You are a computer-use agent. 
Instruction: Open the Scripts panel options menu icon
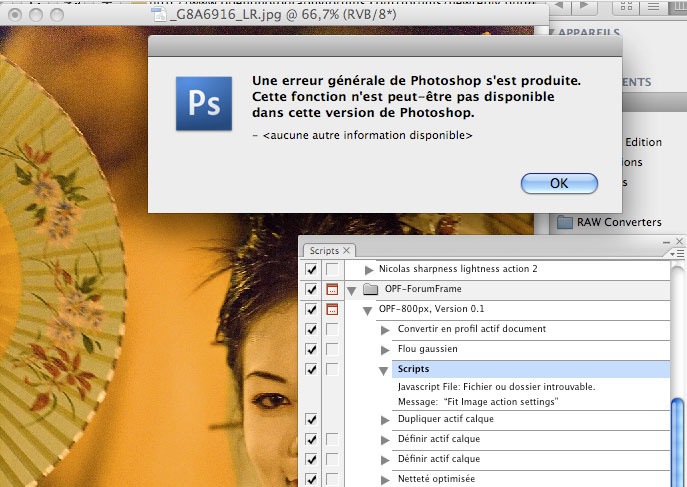pos(675,252)
